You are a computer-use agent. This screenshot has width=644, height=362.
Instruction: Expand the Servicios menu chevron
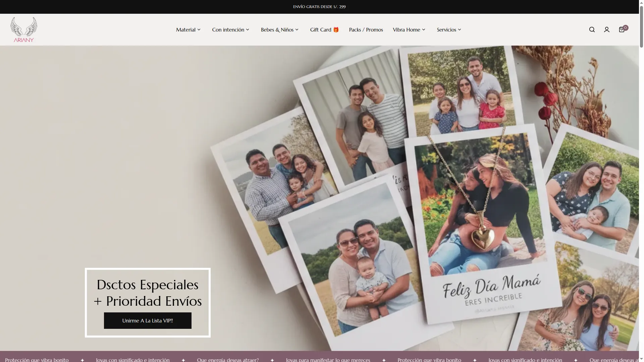click(x=460, y=30)
